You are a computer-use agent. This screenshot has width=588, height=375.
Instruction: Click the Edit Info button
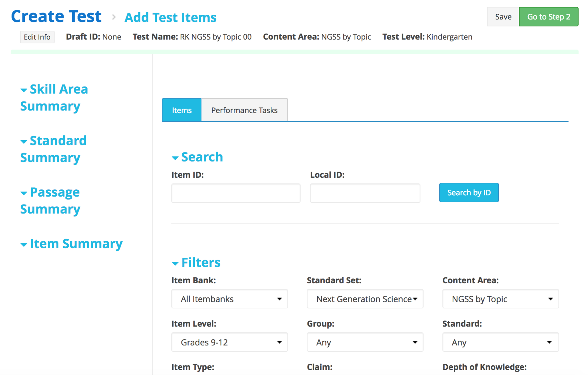coord(37,37)
